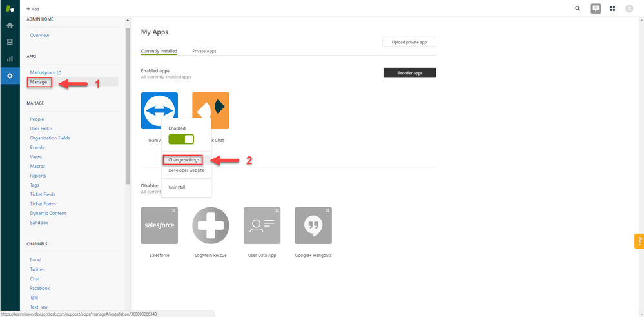The height and width of the screenshot is (317, 644).
Task: Click the My Apps heading
Action: point(155,32)
